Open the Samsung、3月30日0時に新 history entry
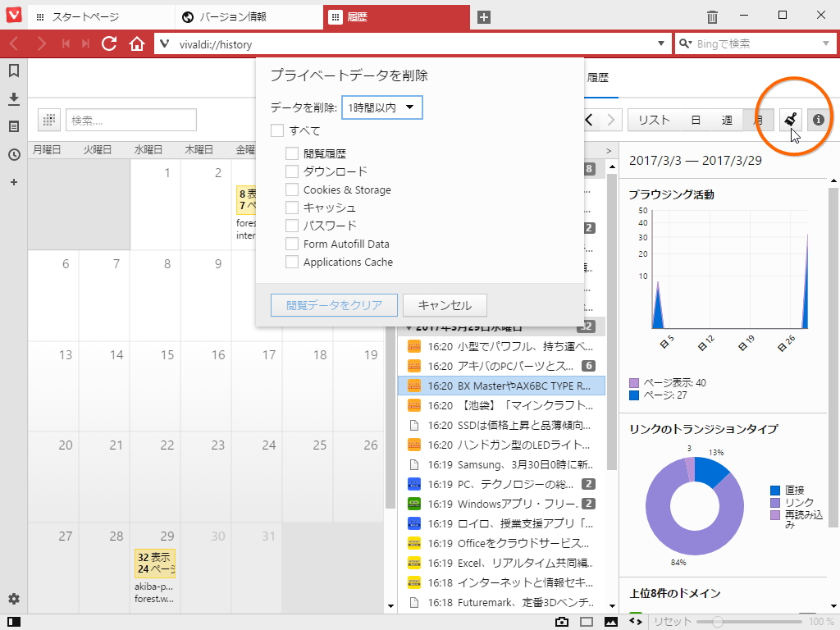840x630 pixels. click(x=502, y=464)
